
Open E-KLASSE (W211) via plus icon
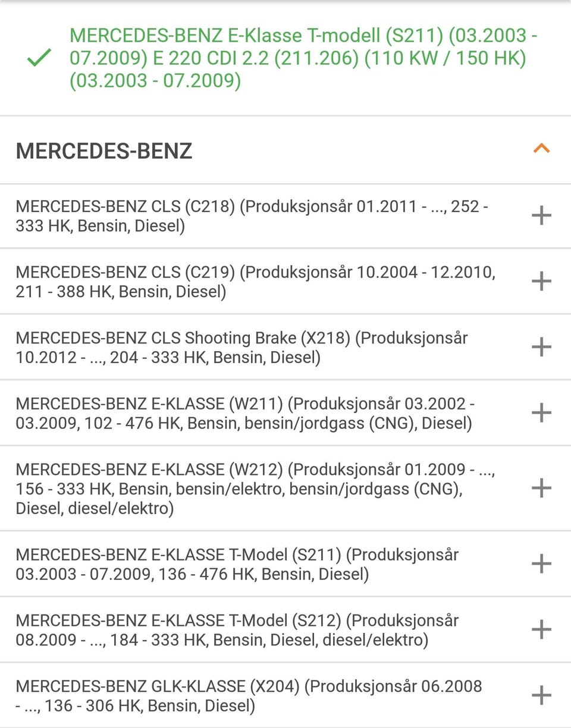pyautogui.click(x=541, y=412)
